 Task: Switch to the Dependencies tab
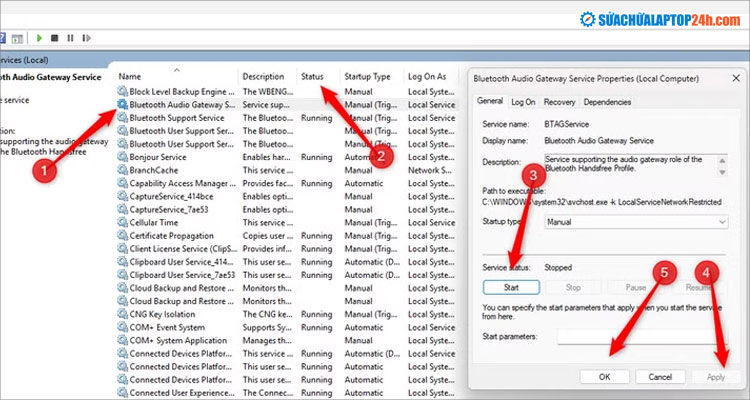(607, 102)
